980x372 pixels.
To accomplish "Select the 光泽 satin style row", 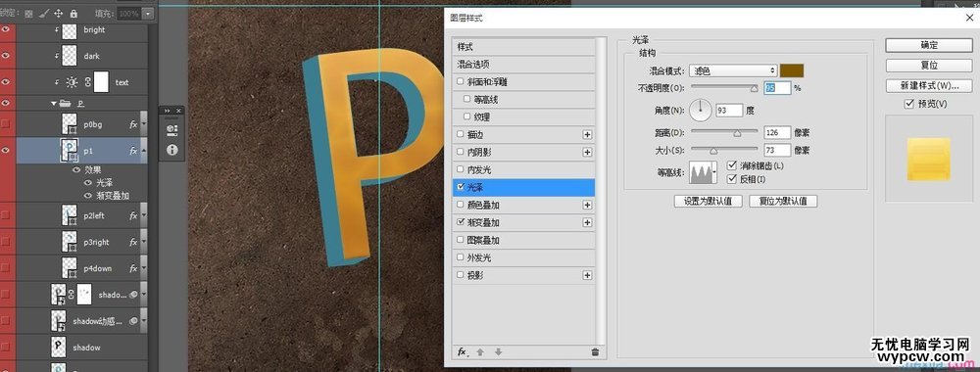I will tap(523, 187).
